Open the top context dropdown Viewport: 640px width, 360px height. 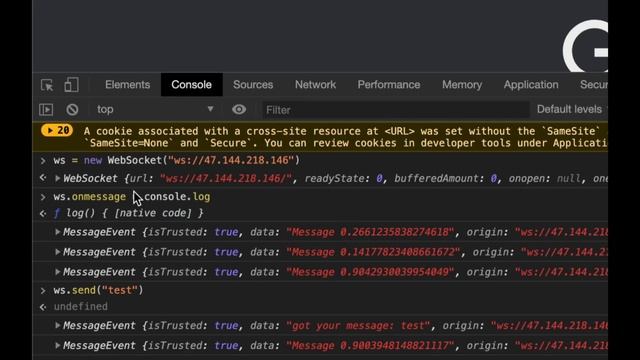155,109
